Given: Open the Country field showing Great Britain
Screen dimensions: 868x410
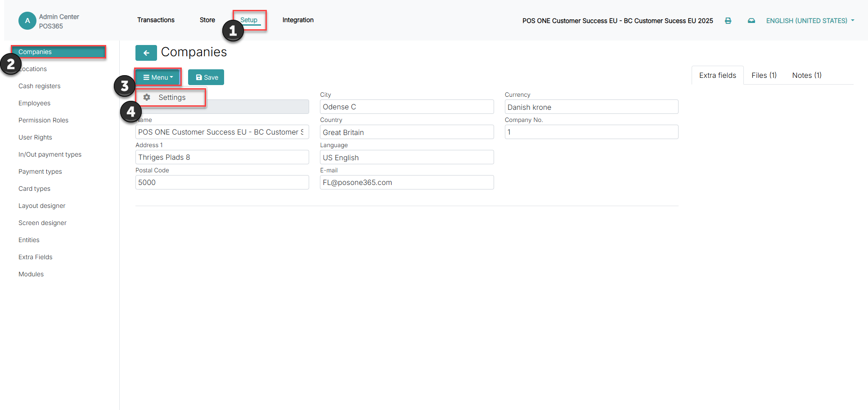Looking at the screenshot, I should tap(407, 132).
